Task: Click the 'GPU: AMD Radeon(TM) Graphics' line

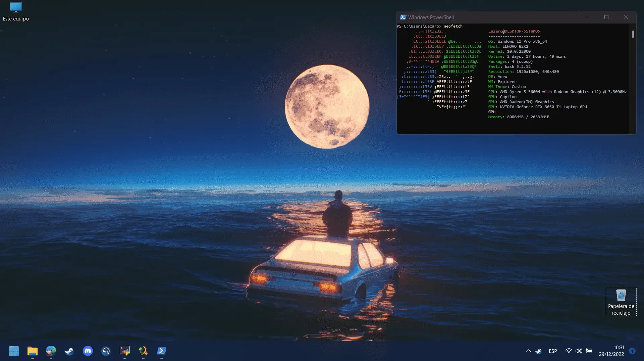Action: (521, 102)
